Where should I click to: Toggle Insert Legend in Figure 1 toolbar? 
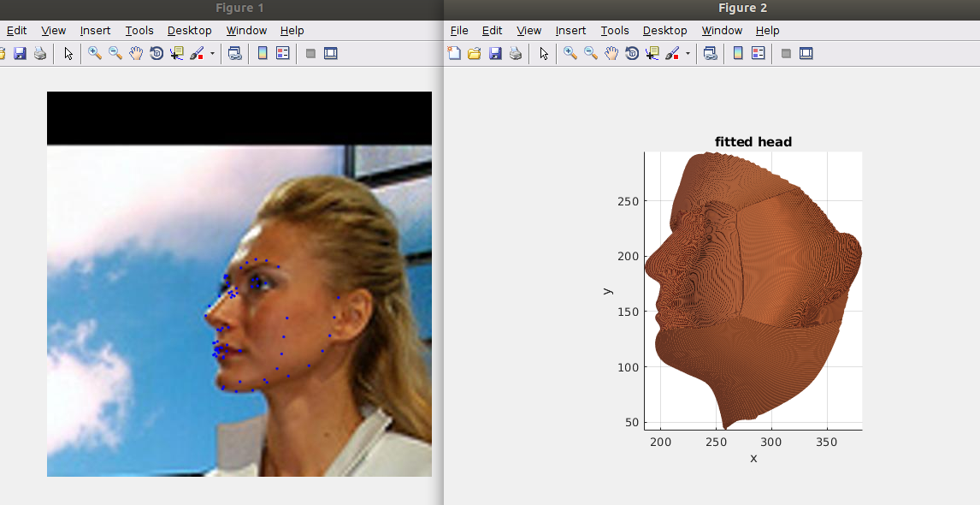283,53
